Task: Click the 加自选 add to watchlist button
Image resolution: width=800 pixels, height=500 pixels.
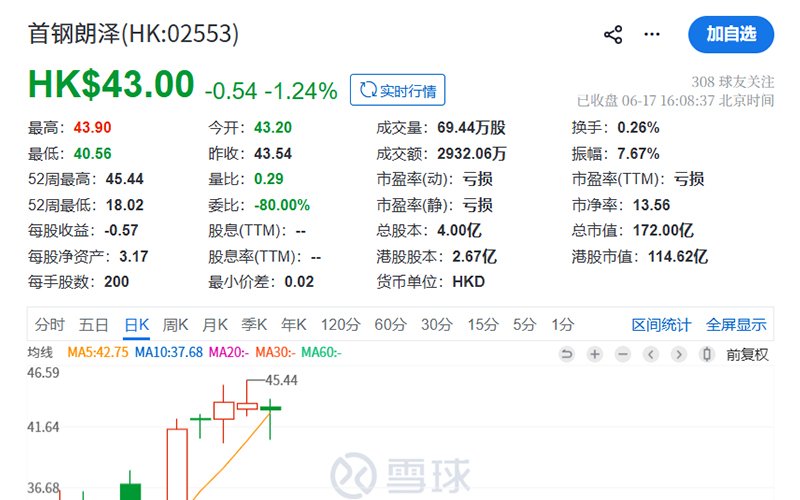Action: coord(731,34)
